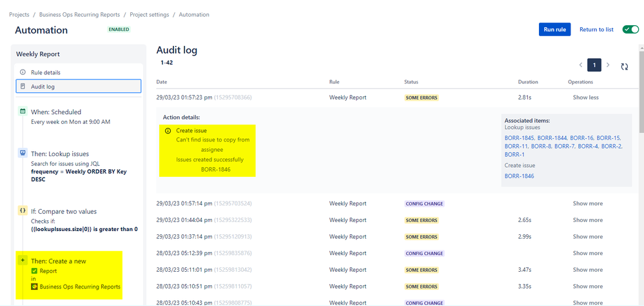
Task: Open issue BORR-4 link
Action: tap(588, 146)
